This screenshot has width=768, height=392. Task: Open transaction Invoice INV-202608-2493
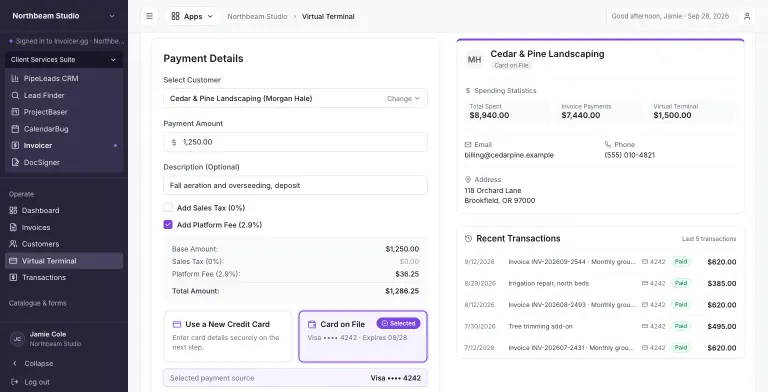click(x=600, y=305)
